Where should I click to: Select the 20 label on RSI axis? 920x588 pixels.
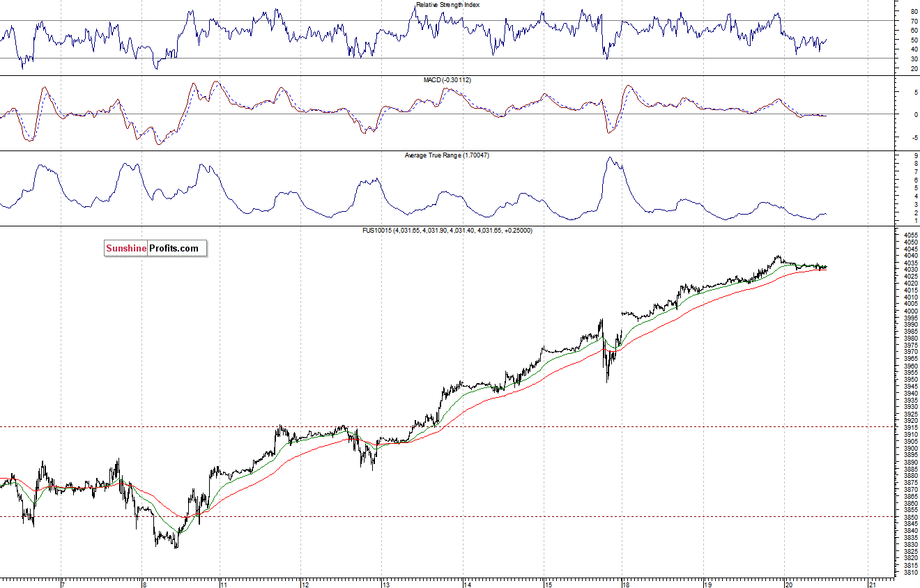914,68
